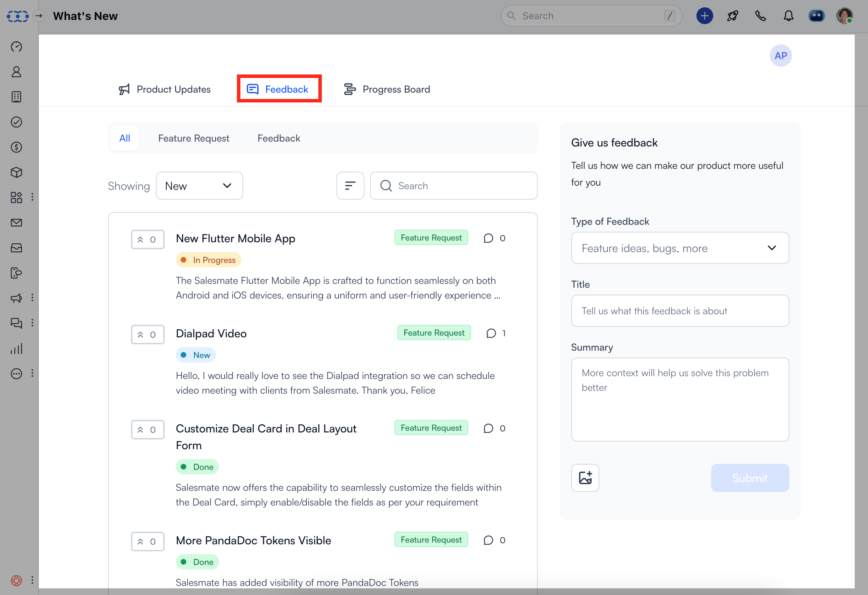Click the Salesmate logo
868x595 pixels.
17,16
